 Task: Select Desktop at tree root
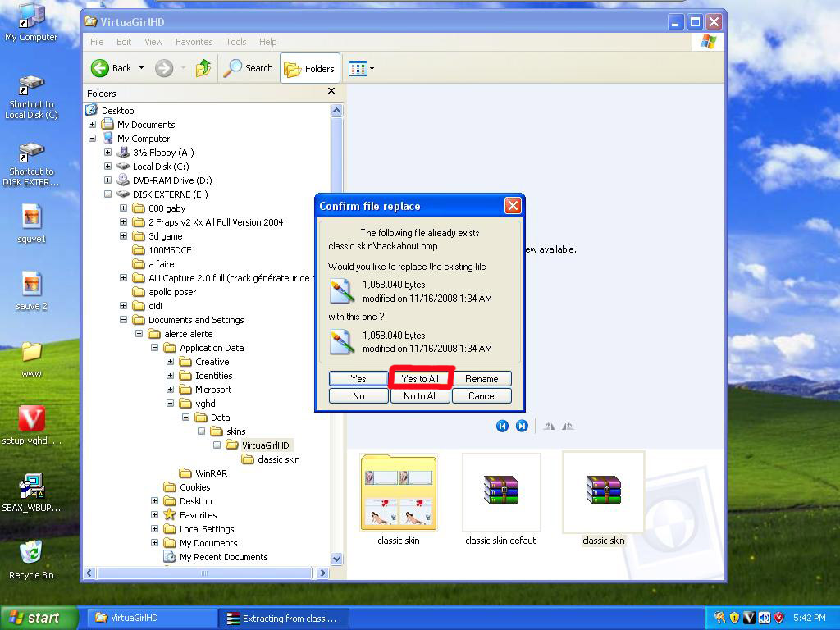tap(117, 111)
